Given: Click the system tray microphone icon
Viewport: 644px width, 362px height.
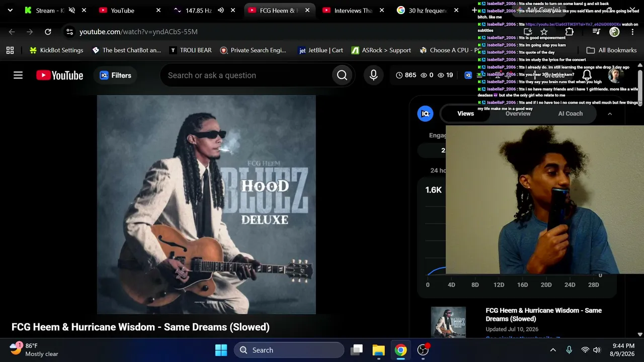Looking at the screenshot, I should coord(569,350).
